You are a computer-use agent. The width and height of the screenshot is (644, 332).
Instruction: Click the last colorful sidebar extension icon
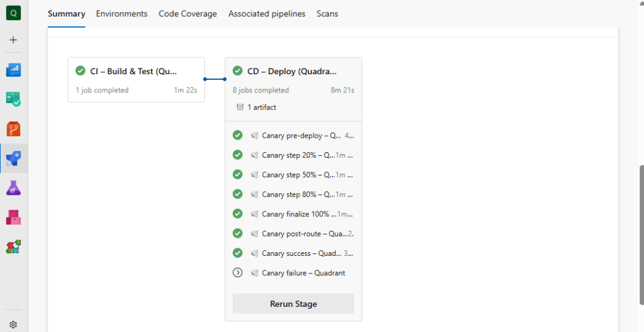click(13, 247)
